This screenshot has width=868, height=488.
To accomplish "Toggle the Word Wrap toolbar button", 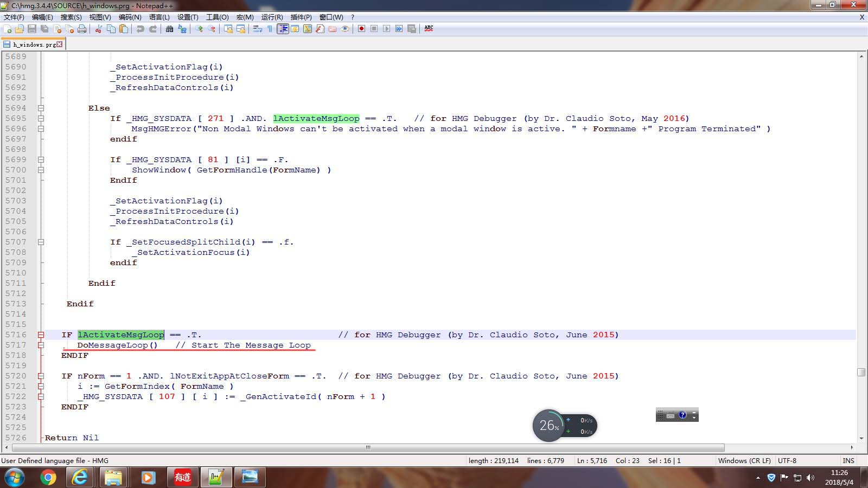I will pyautogui.click(x=258, y=29).
